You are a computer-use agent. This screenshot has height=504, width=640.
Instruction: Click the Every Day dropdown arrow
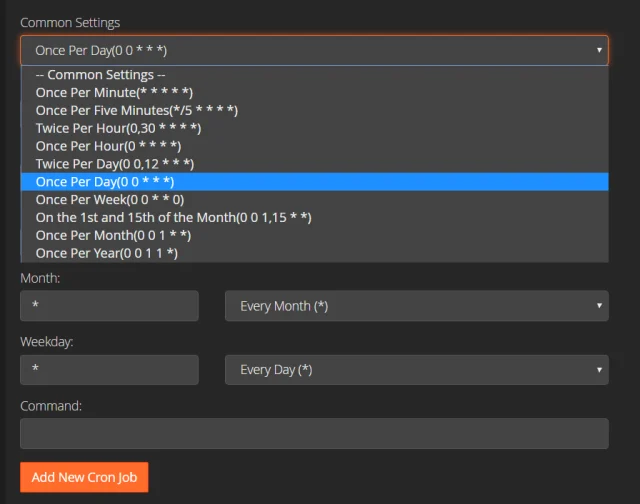599,369
